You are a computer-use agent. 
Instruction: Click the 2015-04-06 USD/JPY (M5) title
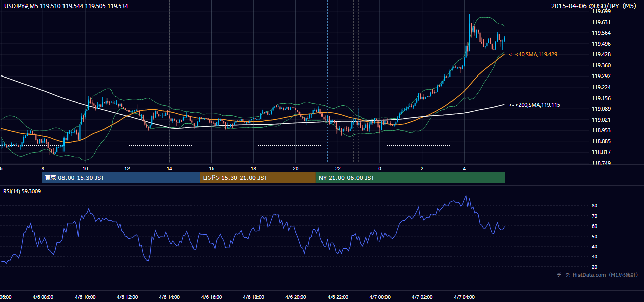(x=594, y=6)
